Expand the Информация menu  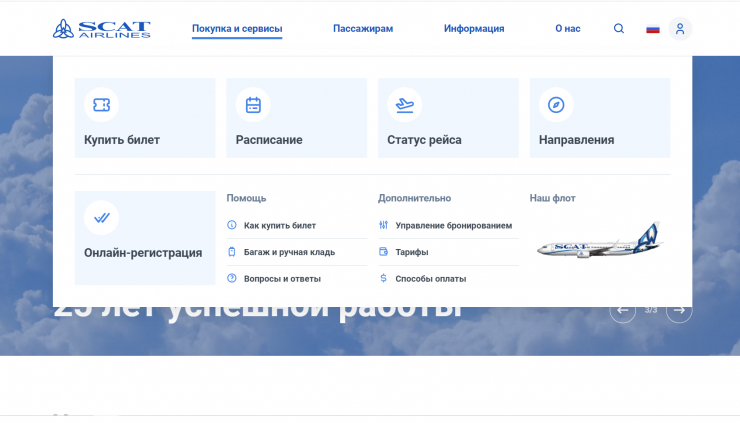(474, 29)
